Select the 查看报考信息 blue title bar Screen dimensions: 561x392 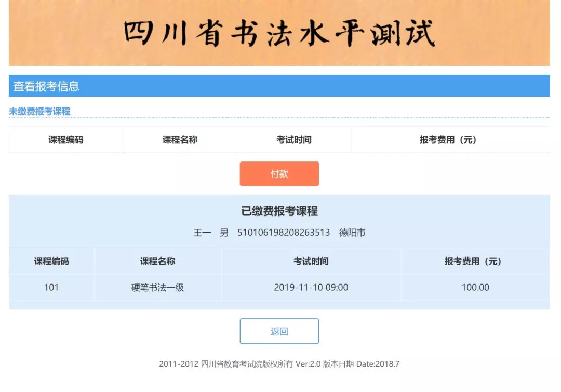279,86
